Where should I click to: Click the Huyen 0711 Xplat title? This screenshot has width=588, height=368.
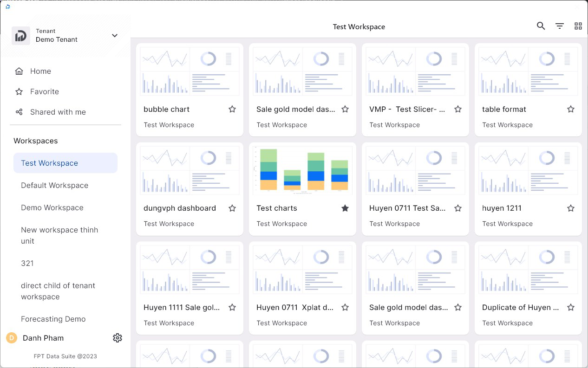click(x=295, y=307)
